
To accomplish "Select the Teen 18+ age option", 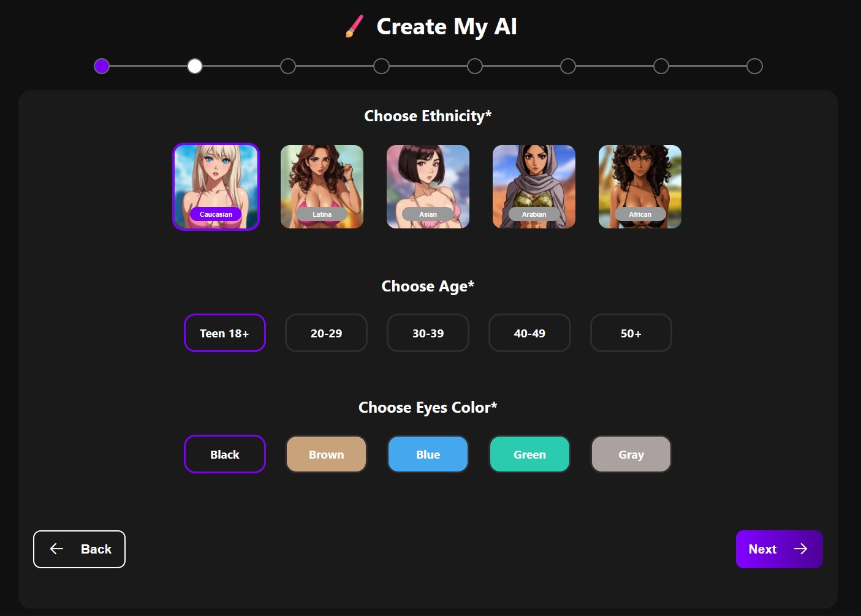I will point(224,333).
